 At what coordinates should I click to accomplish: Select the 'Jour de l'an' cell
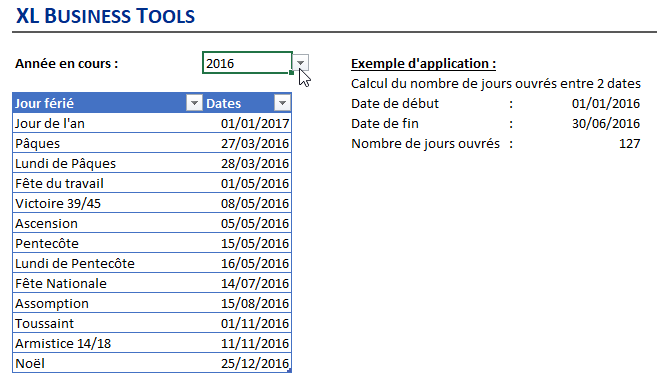108,123
